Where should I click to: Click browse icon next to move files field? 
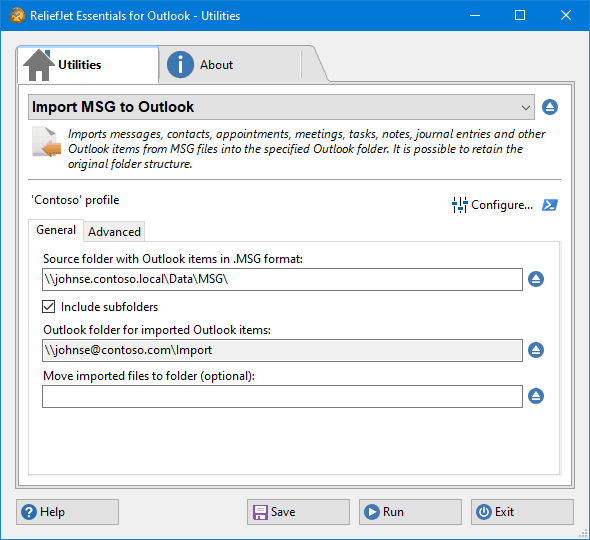tap(536, 396)
